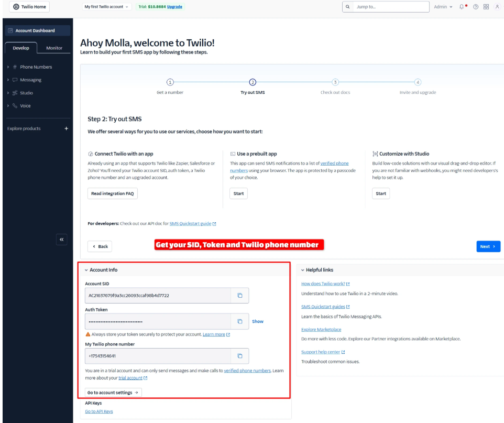Show the hidden Auth Token

(x=257, y=321)
